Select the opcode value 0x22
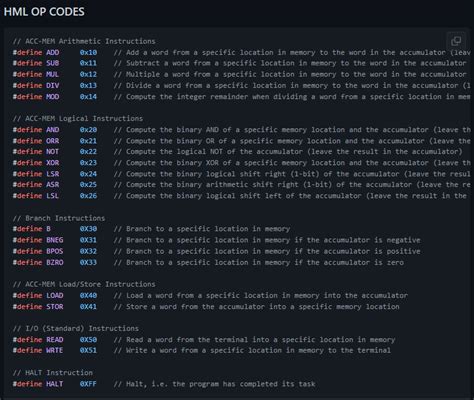Image resolution: width=474 pixels, height=400 pixels. point(88,152)
